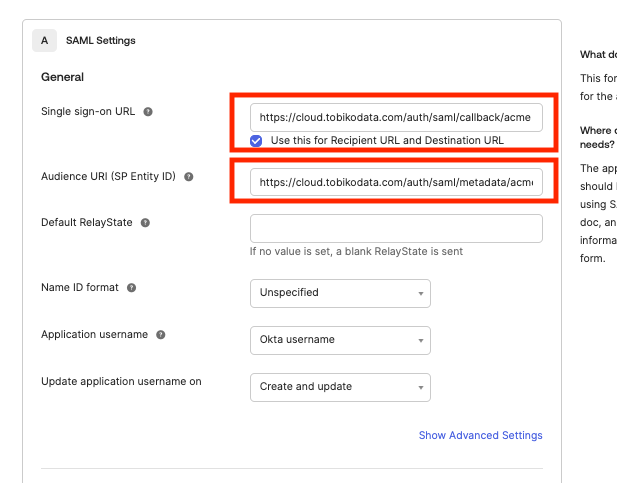This screenshot has height=483, width=617.
Task: Click 'If no value is set' hint text
Action: (356, 252)
